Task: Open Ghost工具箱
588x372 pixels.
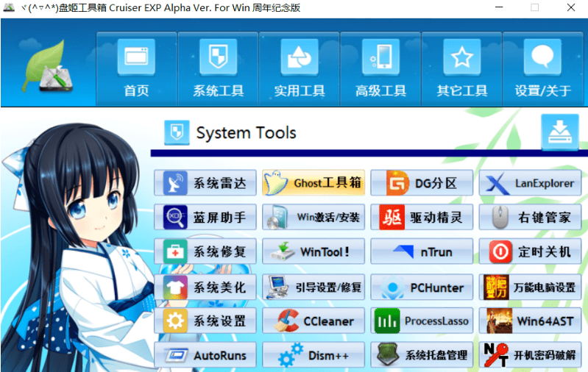Action: (314, 182)
